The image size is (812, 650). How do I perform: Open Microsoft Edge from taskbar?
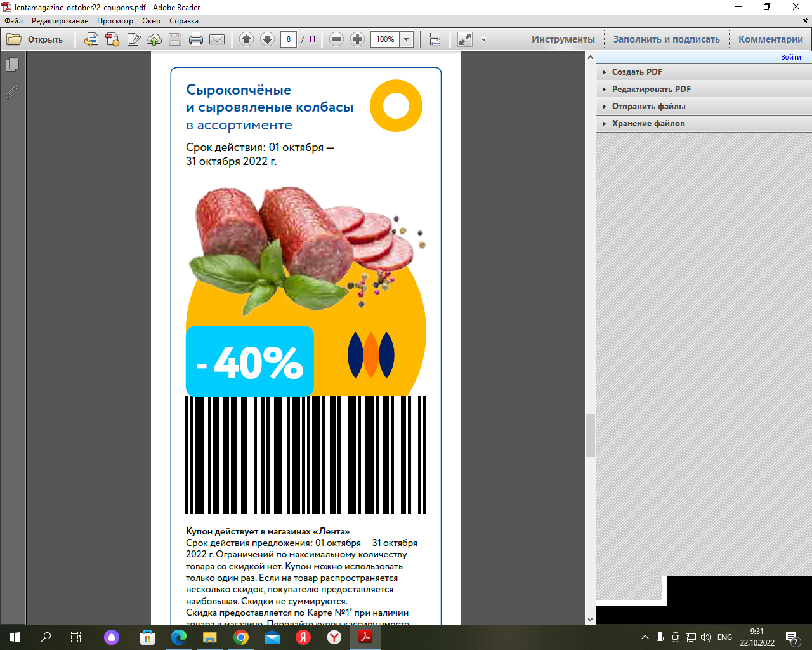tap(179, 637)
